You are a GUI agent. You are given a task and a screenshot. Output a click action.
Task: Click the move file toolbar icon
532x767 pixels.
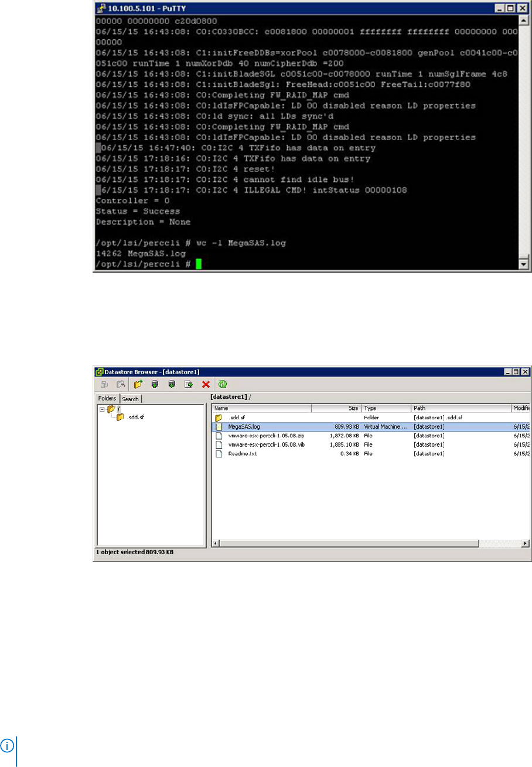point(189,385)
